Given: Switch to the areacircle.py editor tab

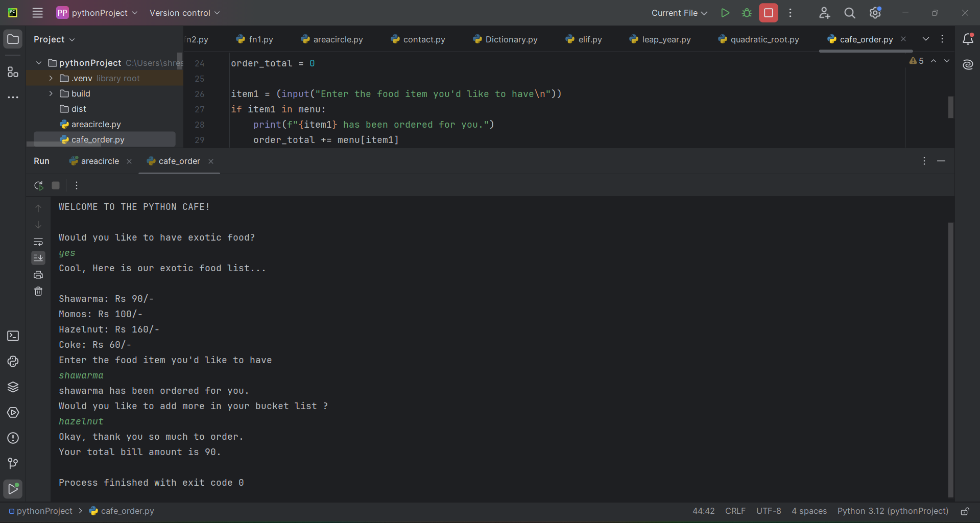Looking at the screenshot, I should [332, 39].
